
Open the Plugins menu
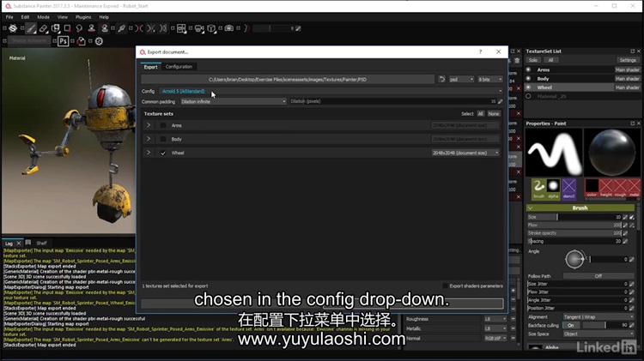point(83,17)
